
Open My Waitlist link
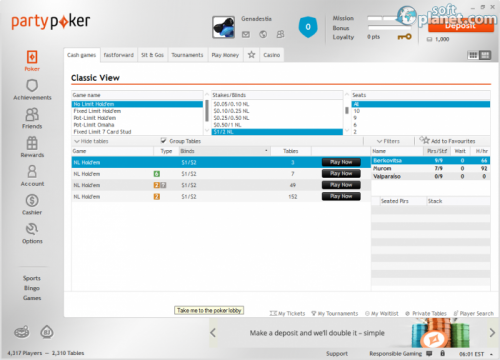tap(382, 313)
